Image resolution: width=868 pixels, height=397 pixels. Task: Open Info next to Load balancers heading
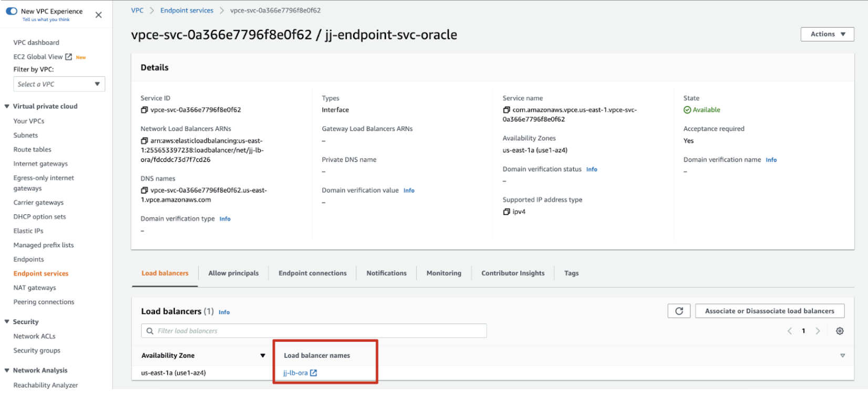point(224,312)
